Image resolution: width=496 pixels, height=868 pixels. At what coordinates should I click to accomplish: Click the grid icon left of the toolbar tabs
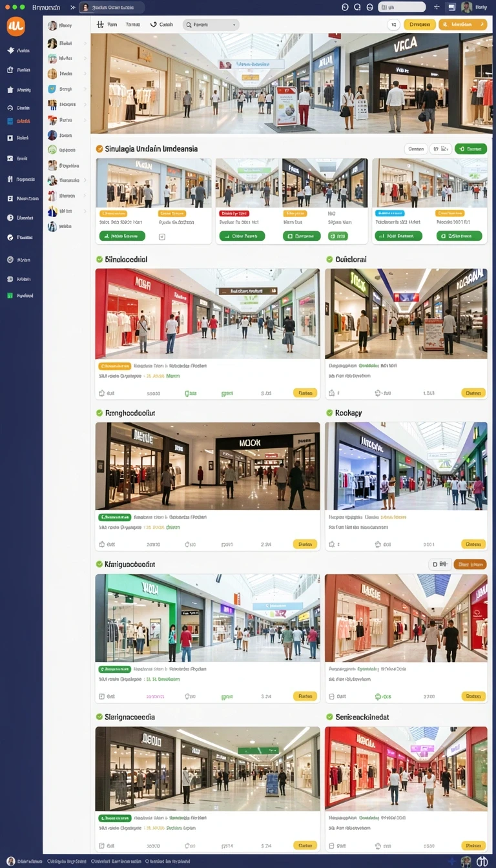click(x=100, y=25)
